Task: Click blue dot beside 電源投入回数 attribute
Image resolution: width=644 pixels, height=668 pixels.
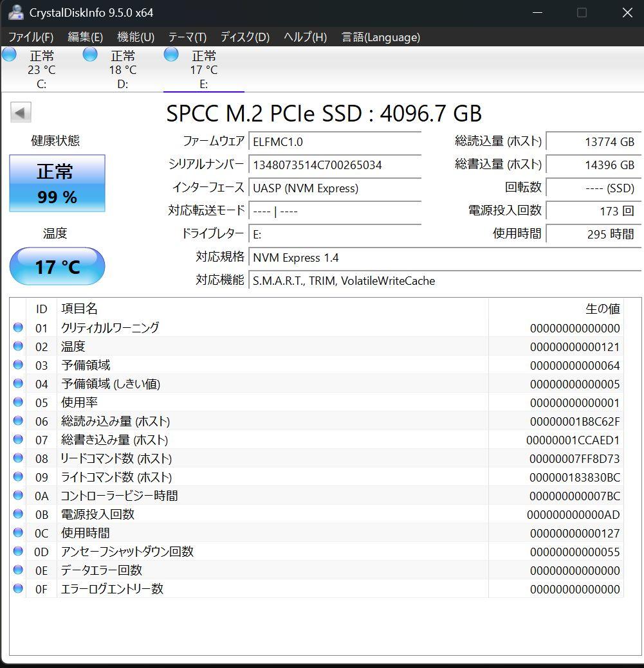Action: [x=18, y=514]
